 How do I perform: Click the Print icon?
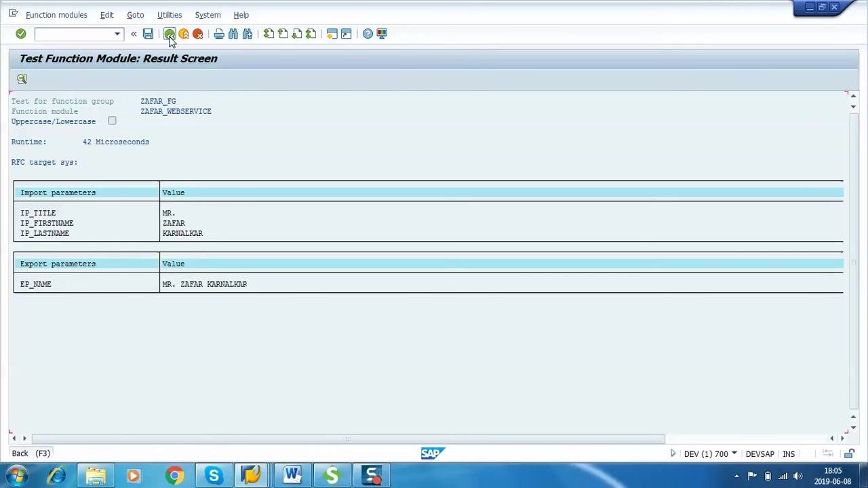point(219,34)
